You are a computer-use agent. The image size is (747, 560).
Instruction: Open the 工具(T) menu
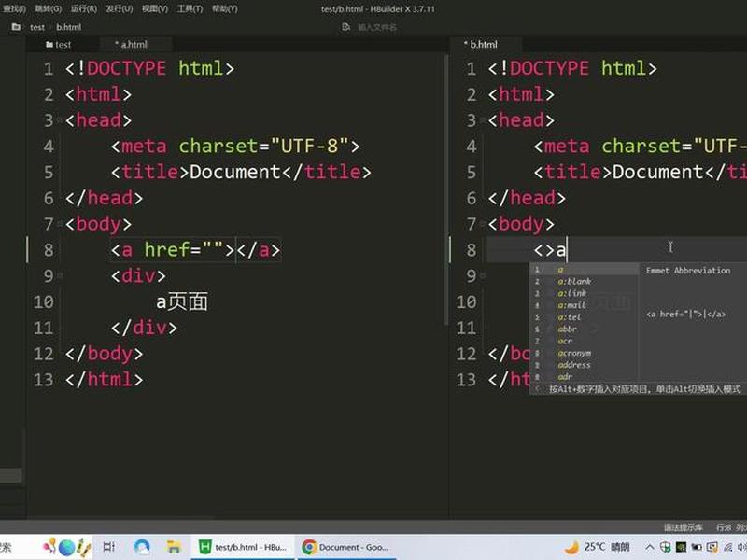(x=190, y=8)
